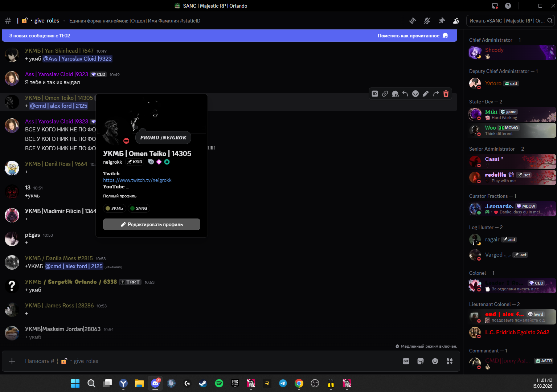Viewport: 557px width, 392px height.
Task: Open avatar of УКМБ | Danil Ross | 9664
Action: (x=12, y=168)
